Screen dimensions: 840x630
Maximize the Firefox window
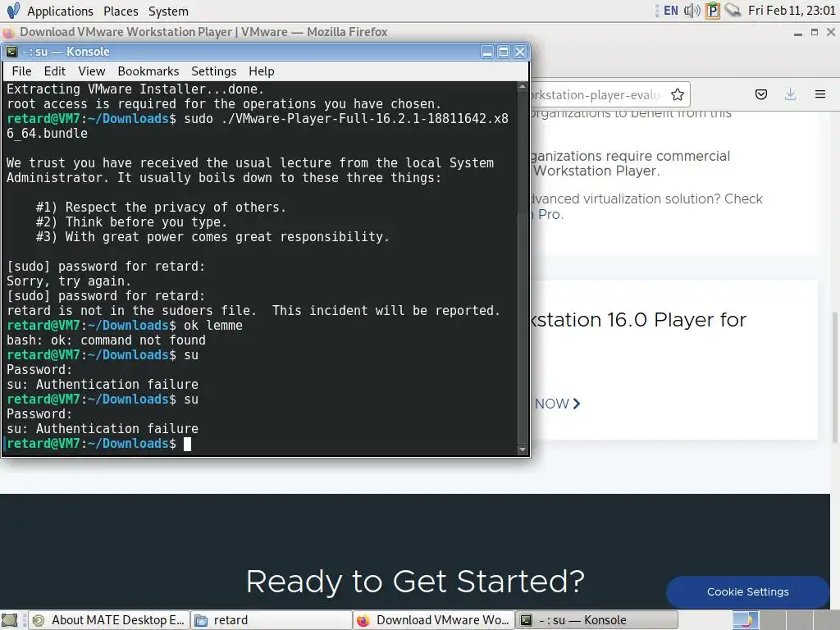pos(815,33)
